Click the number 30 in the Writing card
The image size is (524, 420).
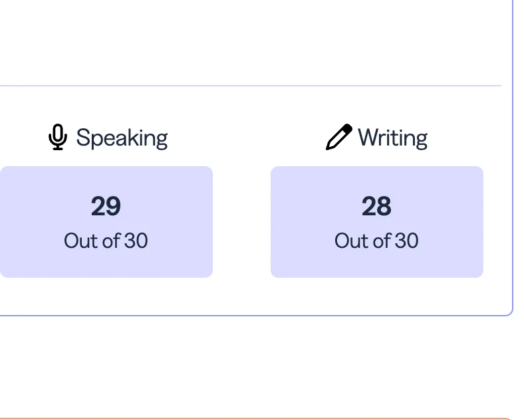(406, 241)
